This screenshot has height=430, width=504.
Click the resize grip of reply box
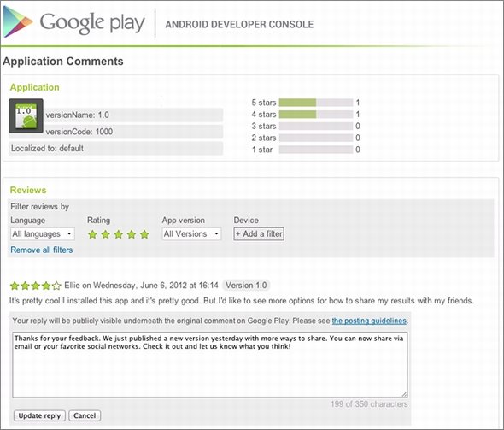(404, 394)
